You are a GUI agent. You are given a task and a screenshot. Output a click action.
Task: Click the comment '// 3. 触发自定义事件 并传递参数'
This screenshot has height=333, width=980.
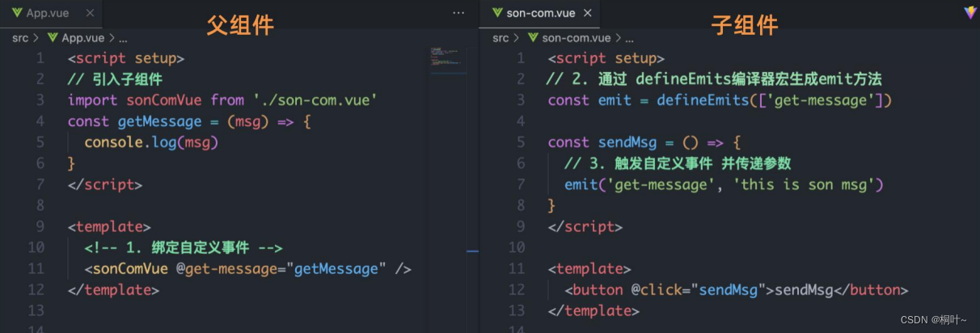(x=677, y=163)
